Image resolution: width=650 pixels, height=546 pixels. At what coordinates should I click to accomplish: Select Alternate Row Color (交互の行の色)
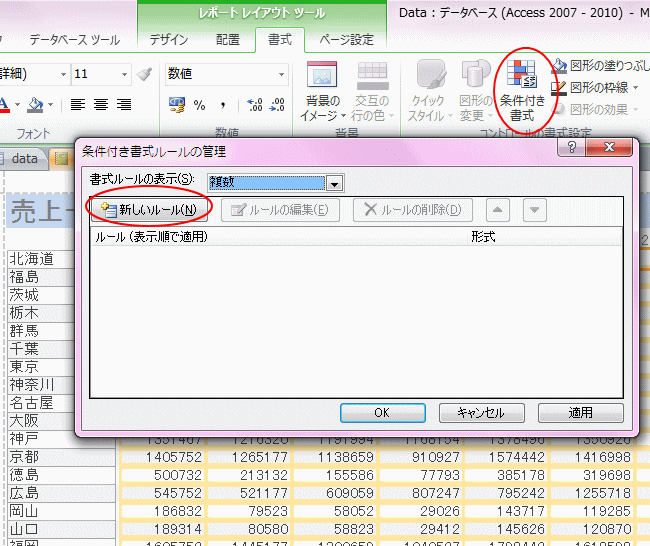click(372, 91)
